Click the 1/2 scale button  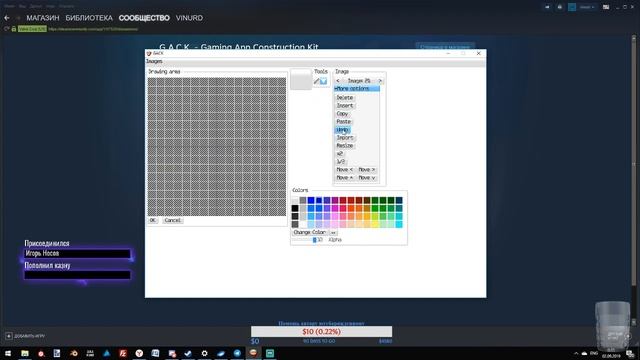(340, 162)
